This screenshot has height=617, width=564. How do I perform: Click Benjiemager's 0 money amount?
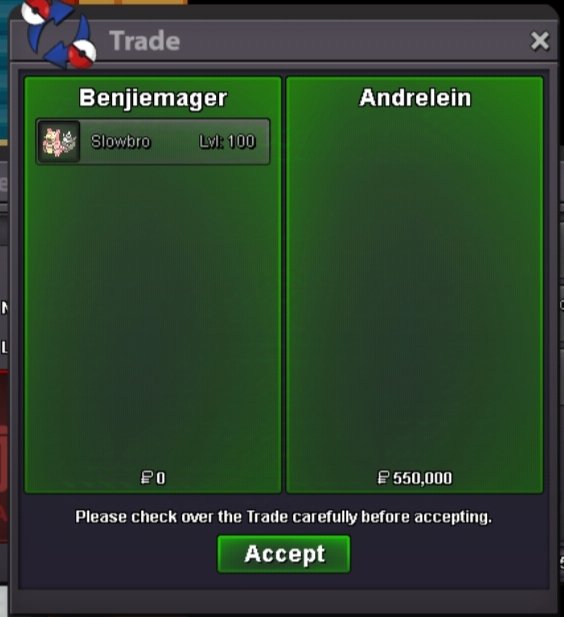161,478
